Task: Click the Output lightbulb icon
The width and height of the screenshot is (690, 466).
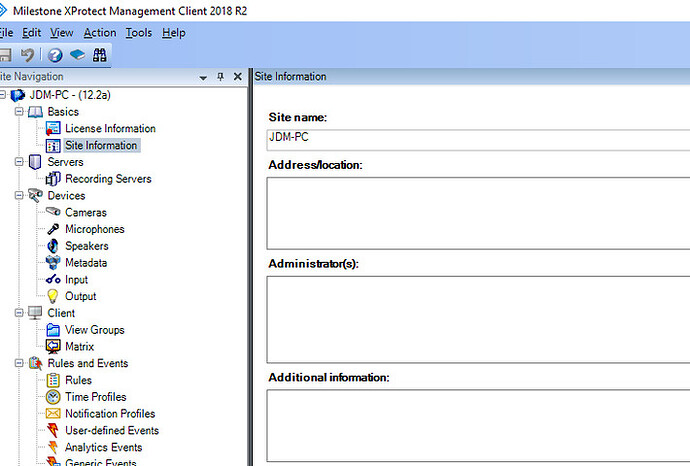Action: [x=53, y=296]
